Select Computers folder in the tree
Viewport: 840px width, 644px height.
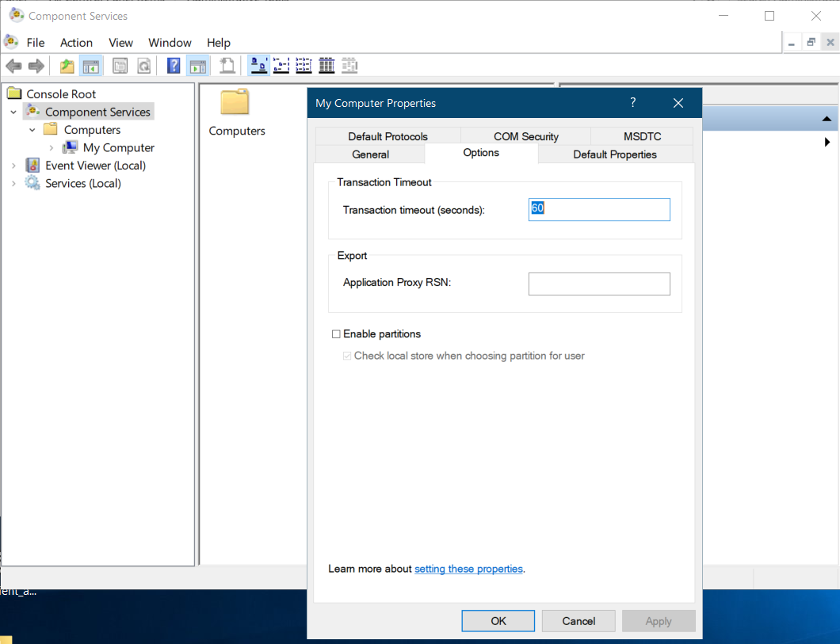pos(92,130)
